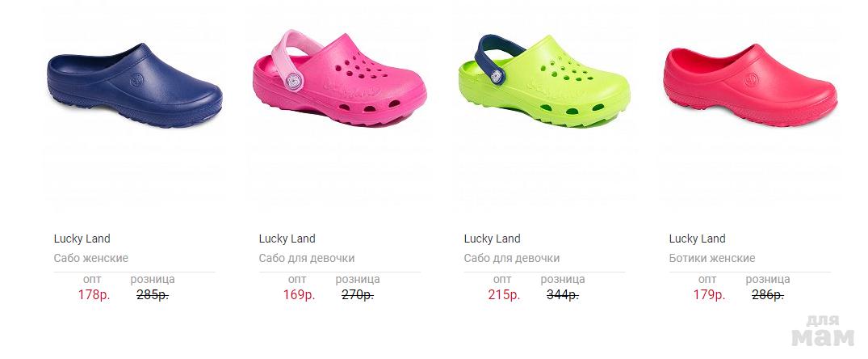This screenshot has width=868, height=359.
Task: Click the 178р. wholesale price
Action: point(94,295)
